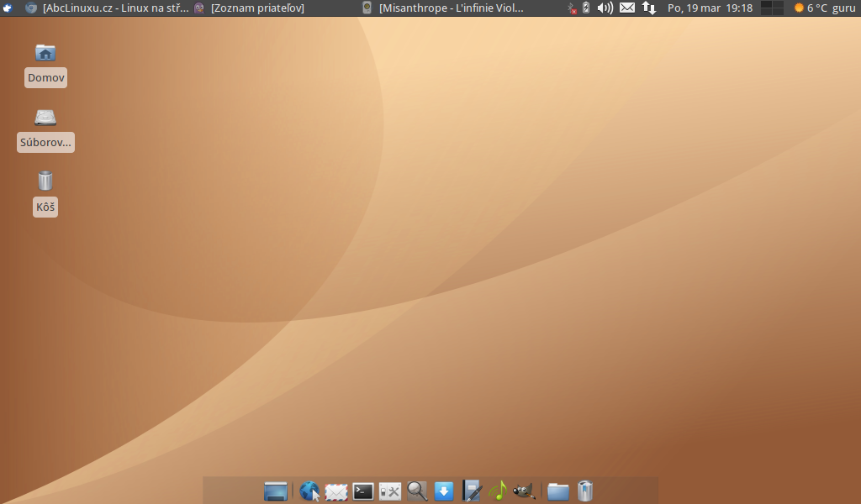Select the Súborov... filesystem desktop icon

(45, 130)
